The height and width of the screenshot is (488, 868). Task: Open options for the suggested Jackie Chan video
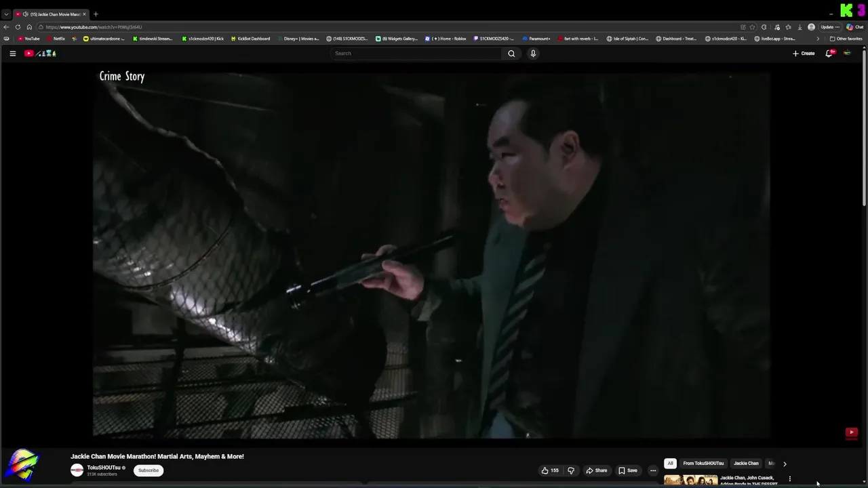(x=789, y=479)
